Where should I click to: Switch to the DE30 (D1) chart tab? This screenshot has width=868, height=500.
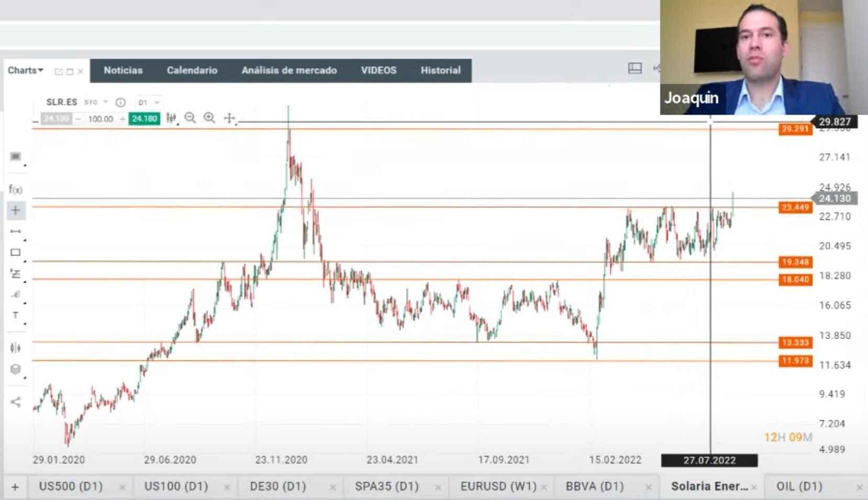tap(278, 486)
